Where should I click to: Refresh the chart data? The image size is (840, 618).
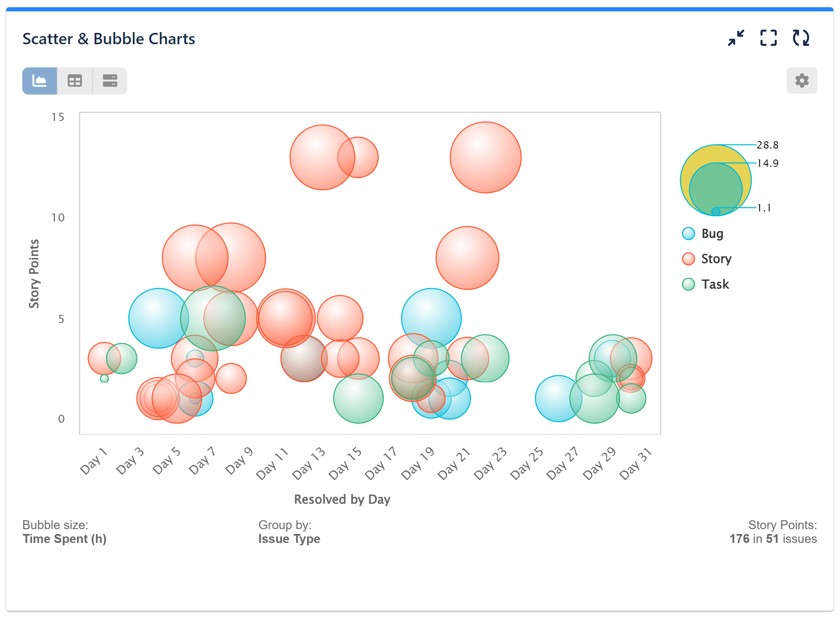[800, 38]
